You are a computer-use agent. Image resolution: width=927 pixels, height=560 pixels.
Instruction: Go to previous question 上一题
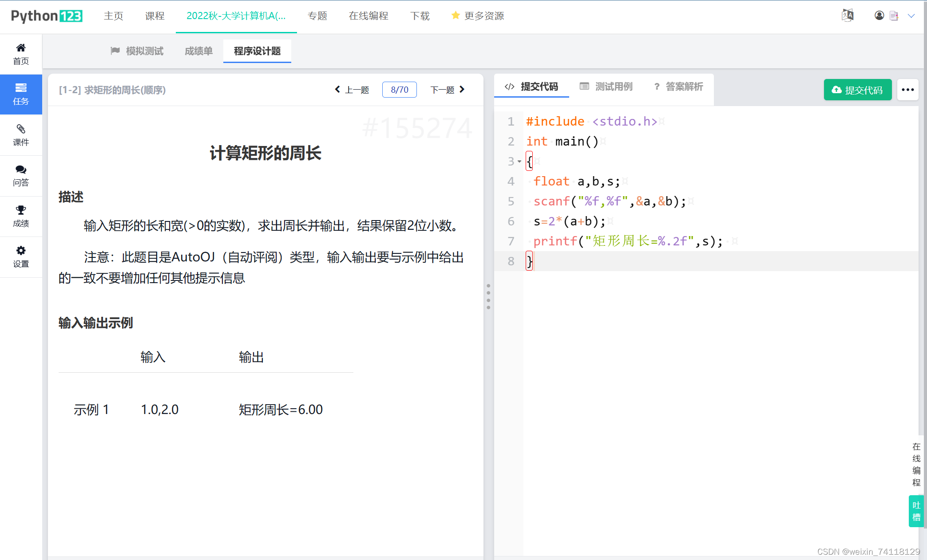352,90
